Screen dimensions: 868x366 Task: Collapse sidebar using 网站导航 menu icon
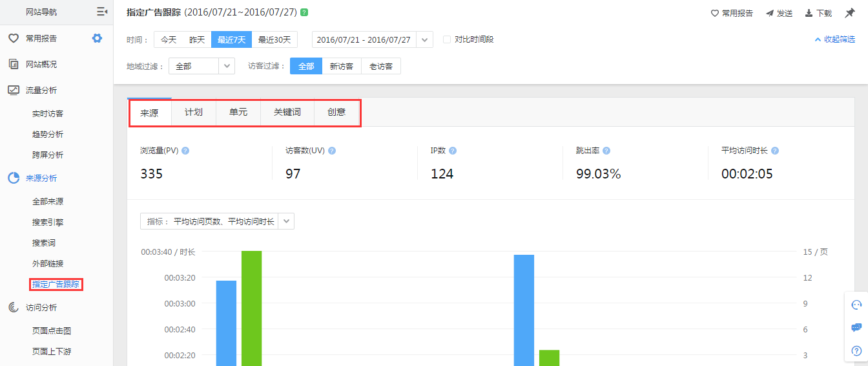(x=101, y=12)
